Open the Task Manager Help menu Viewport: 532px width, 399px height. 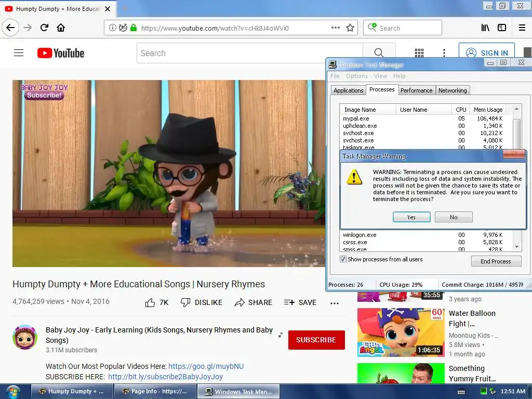[400, 76]
